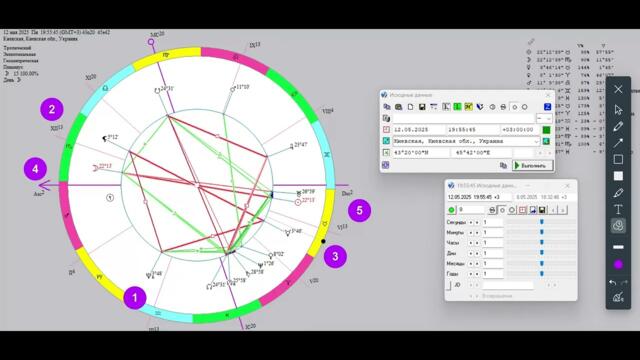Click the save floppy icon in time shift window
Image resolution: width=640 pixels, height=360 pixels.
tap(542, 210)
